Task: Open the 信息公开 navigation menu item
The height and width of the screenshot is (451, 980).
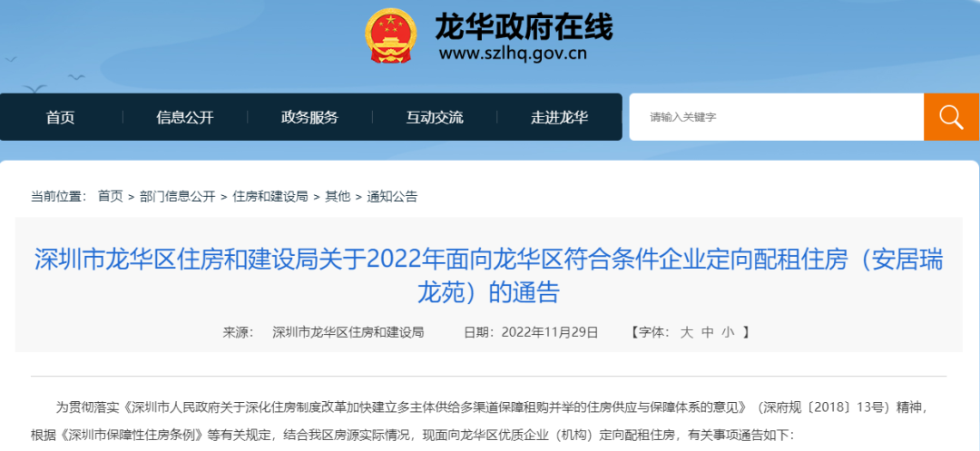Action: [185, 117]
